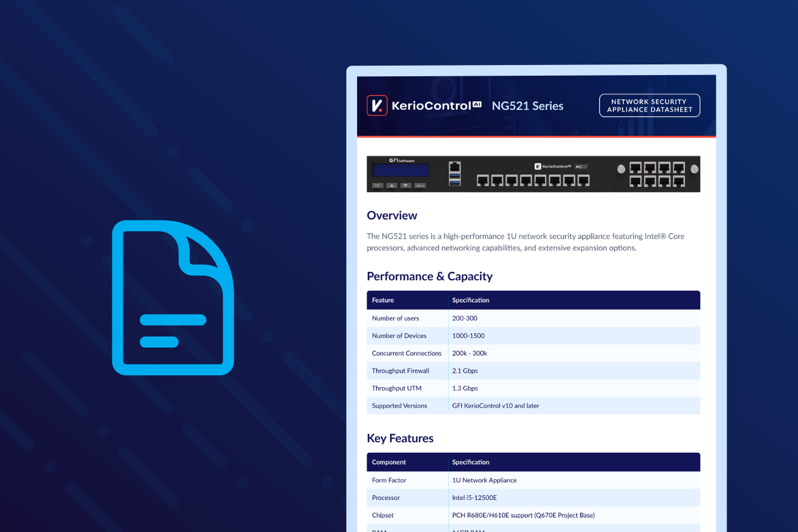The width and height of the screenshot is (798, 532).
Task: Click the Overview description paragraph
Action: [x=525, y=242]
